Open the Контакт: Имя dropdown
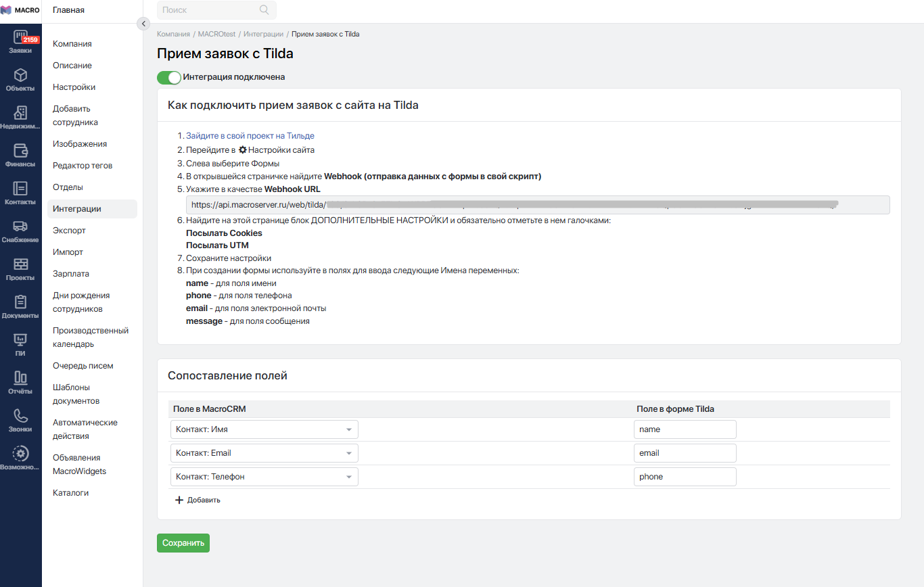924x587 pixels. point(264,429)
